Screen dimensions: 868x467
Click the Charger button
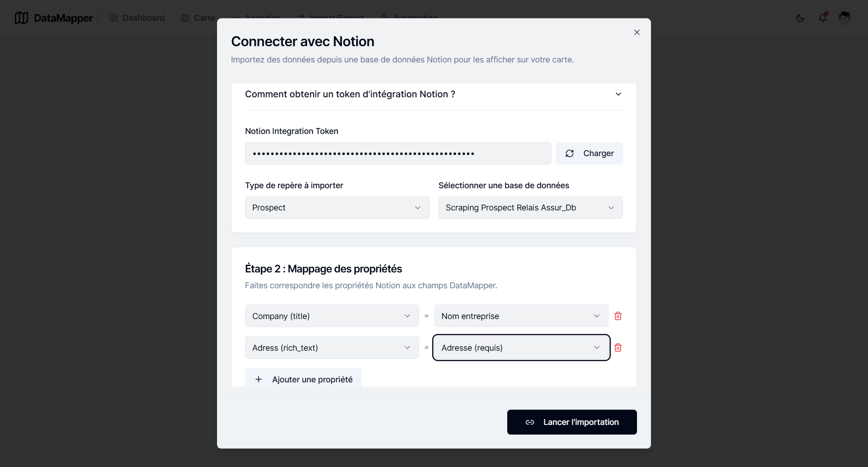(x=590, y=153)
